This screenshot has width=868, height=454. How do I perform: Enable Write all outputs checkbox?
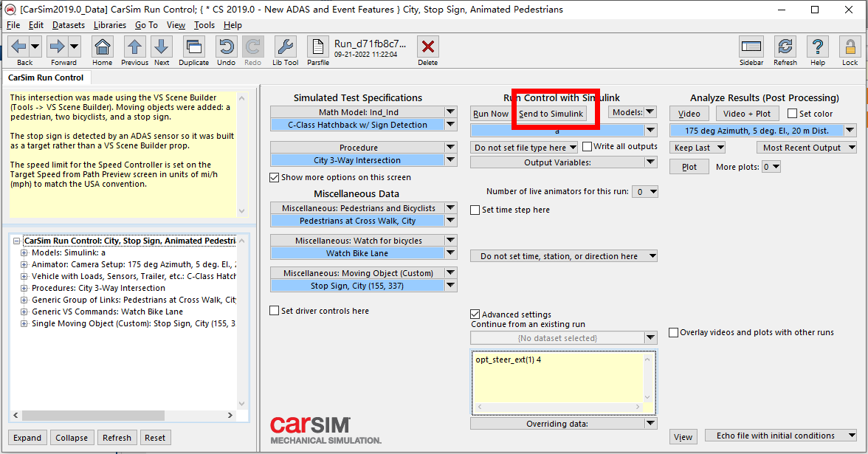coord(588,146)
